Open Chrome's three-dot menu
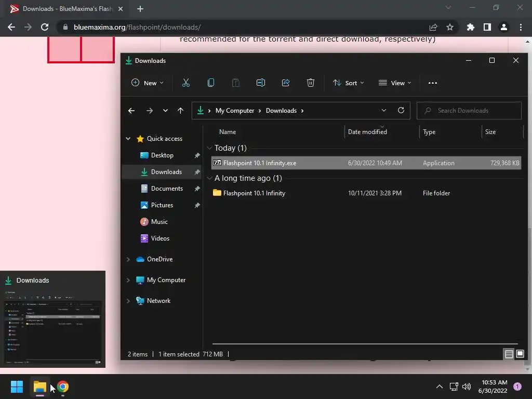532x399 pixels. (521, 27)
